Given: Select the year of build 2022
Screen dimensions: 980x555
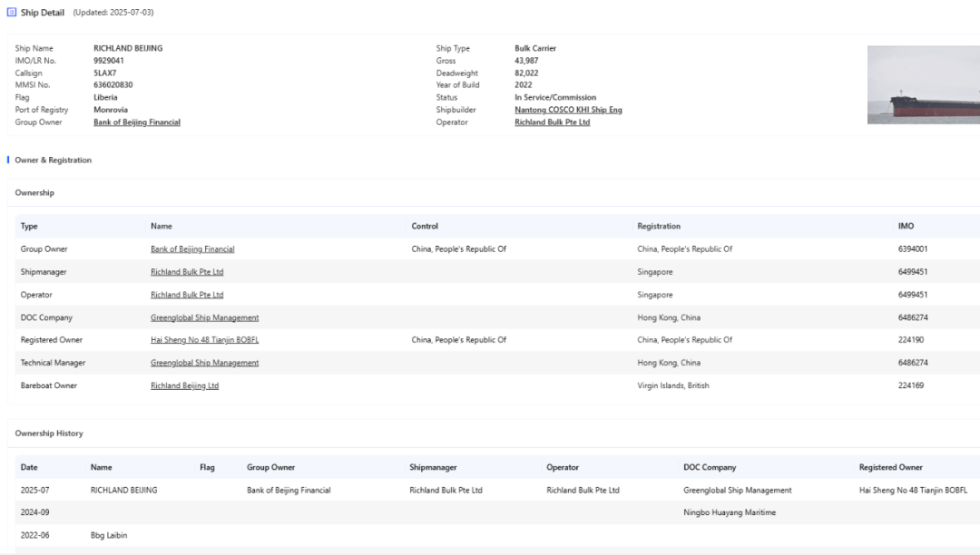Looking at the screenshot, I should (x=524, y=85).
